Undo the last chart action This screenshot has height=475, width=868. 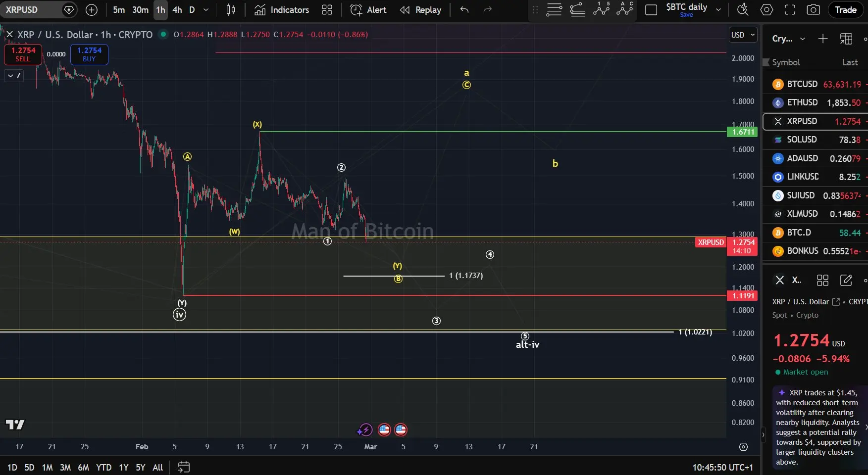click(x=464, y=10)
